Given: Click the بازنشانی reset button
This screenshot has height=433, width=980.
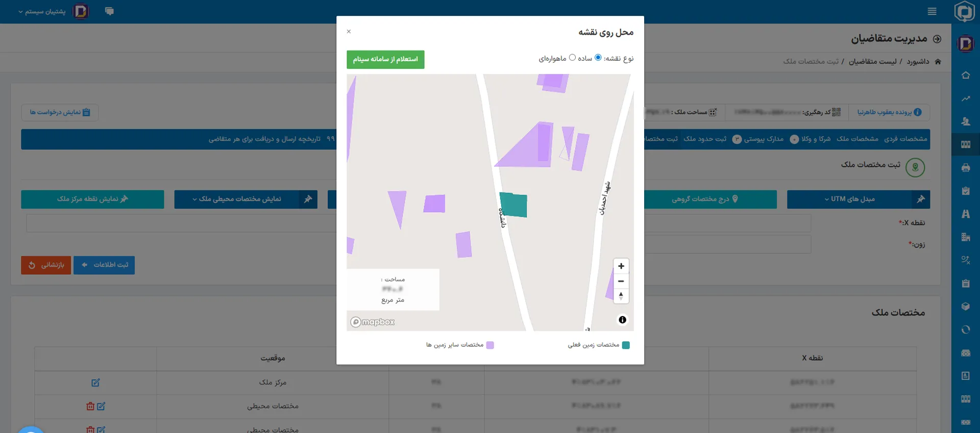Looking at the screenshot, I should [46, 265].
